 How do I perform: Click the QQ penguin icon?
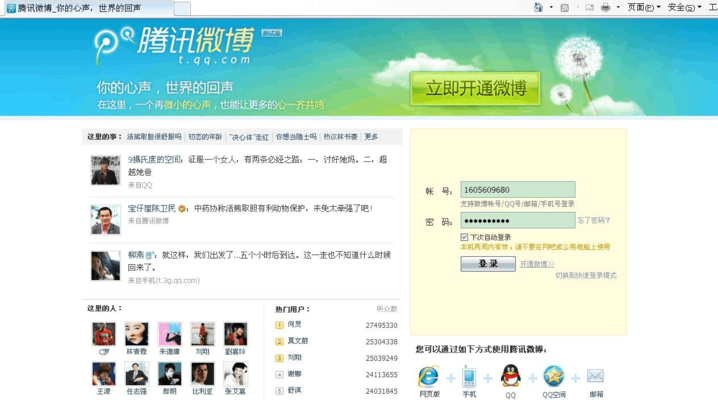pos(510,376)
